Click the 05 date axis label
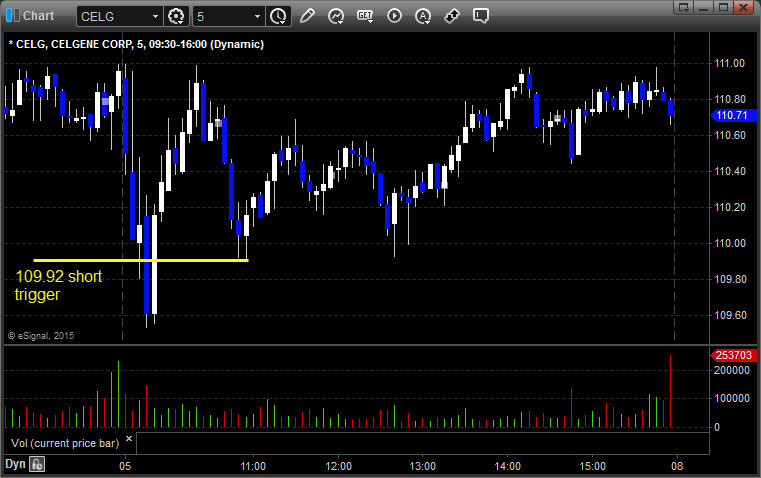 coord(125,466)
